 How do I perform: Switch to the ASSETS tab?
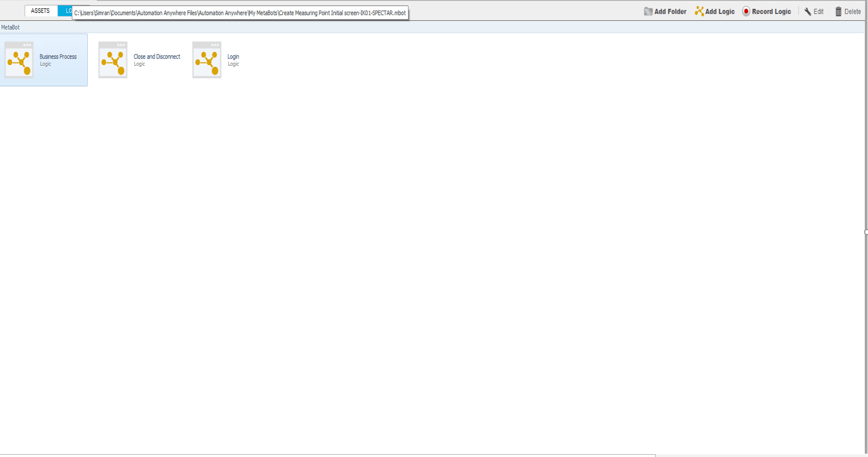[41, 11]
